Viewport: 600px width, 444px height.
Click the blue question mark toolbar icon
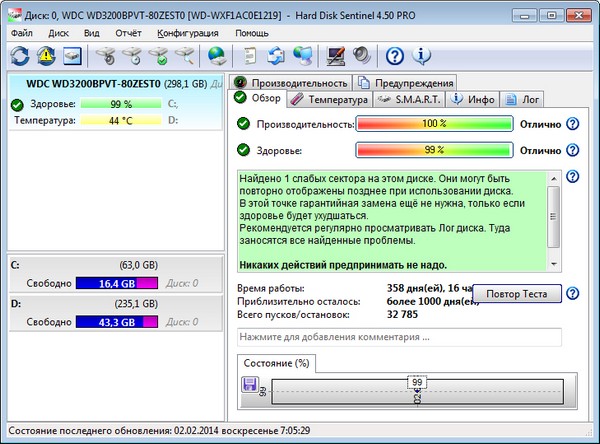(395, 55)
